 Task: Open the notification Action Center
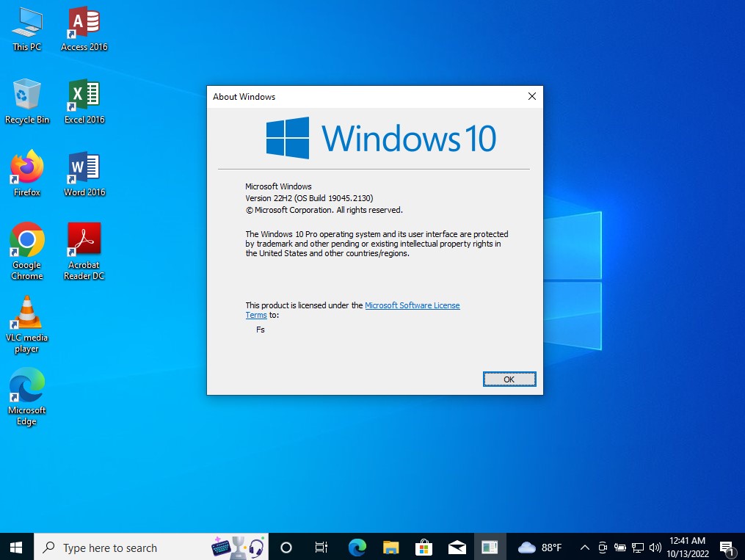(727, 548)
